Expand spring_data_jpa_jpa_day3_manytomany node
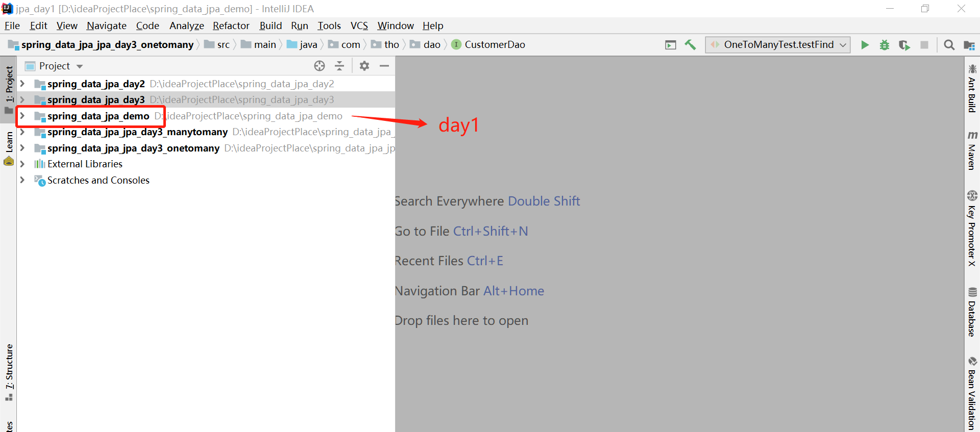 pyautogui.click(x=22, y=132)
